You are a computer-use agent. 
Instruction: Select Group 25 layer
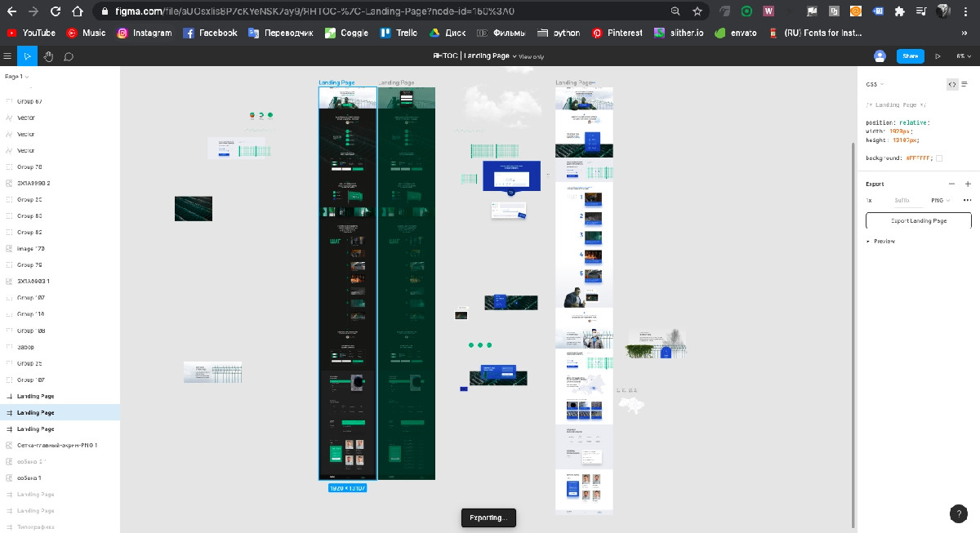60,363
